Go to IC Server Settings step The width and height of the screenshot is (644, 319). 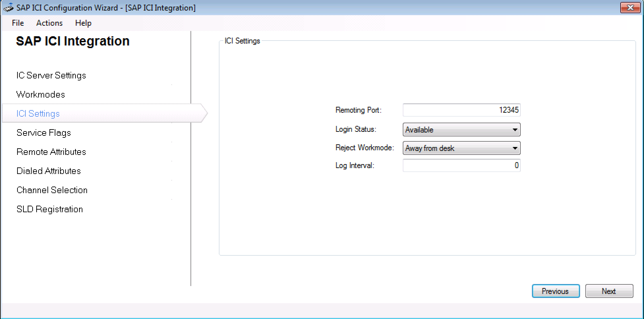(51, 75)
